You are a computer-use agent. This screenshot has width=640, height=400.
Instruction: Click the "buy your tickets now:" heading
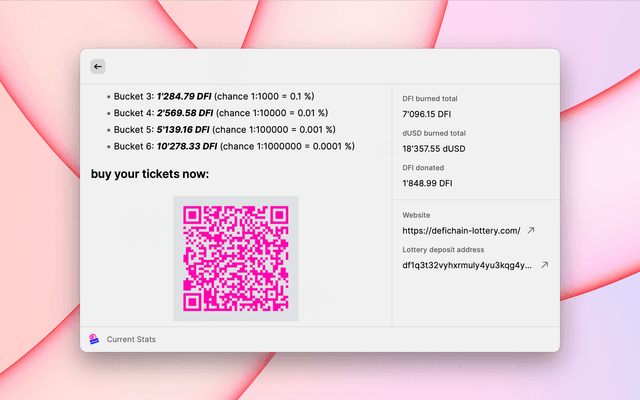click(x=150, y=174)
